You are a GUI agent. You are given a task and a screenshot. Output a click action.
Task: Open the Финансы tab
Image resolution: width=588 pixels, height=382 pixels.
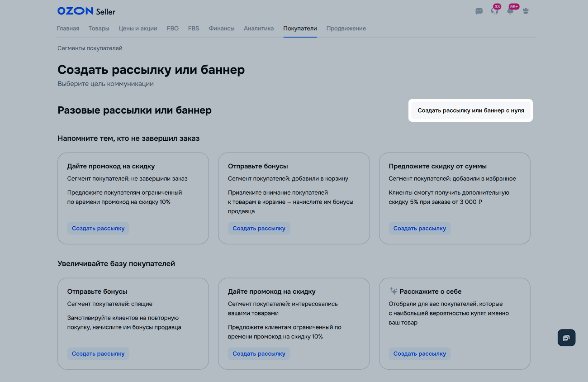click(x=222, y=29)
